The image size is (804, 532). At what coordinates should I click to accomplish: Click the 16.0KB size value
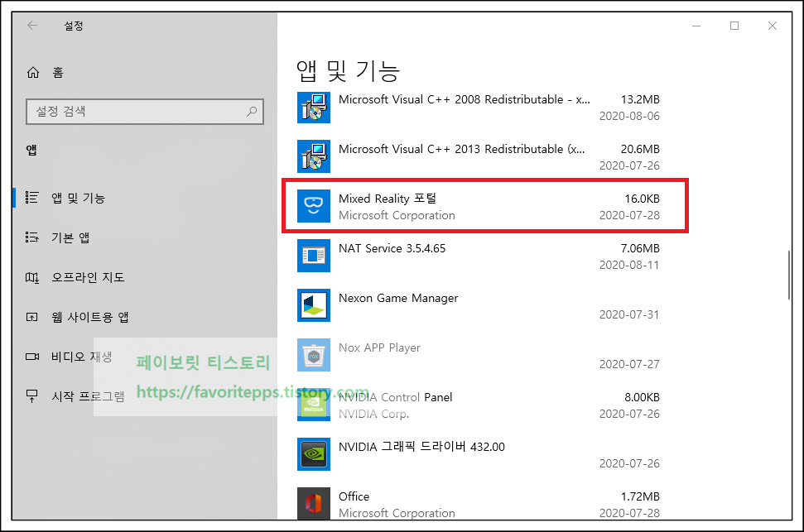(642, 199)
